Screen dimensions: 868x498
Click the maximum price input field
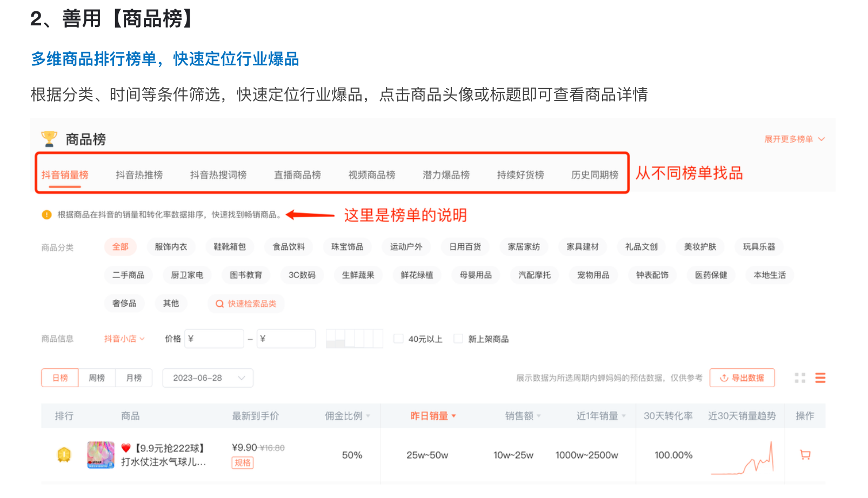click(x=286, y=339)
